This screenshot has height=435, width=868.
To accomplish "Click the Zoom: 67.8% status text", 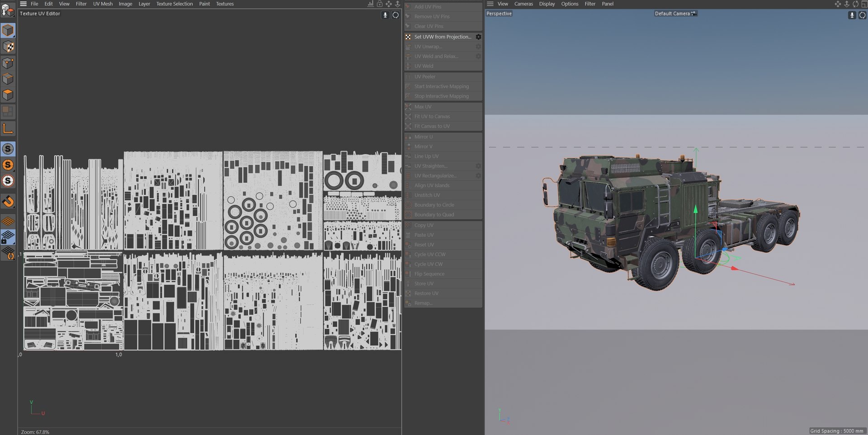I will pos(35,432).
